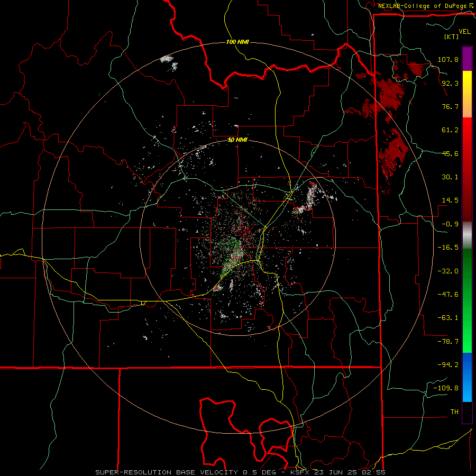This screenshot has height=476, width=476.
Task: Select the -94.2 scale value
Action: pos(448,364)
